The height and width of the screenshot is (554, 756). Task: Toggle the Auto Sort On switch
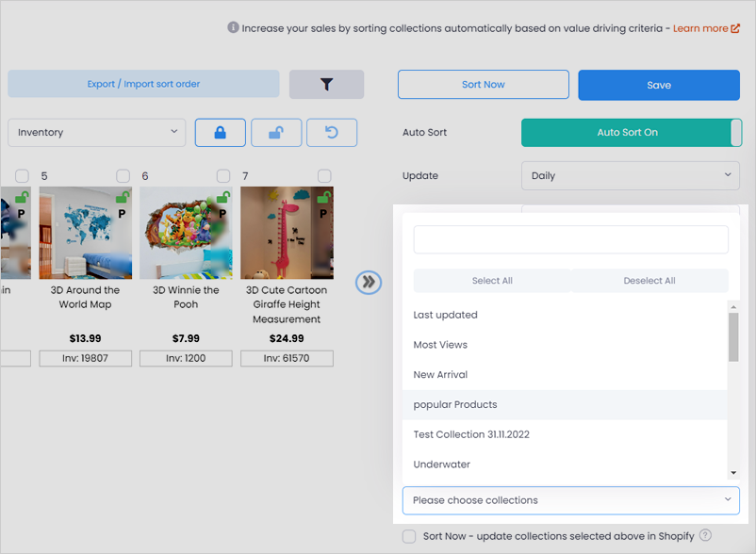(632, 133)
